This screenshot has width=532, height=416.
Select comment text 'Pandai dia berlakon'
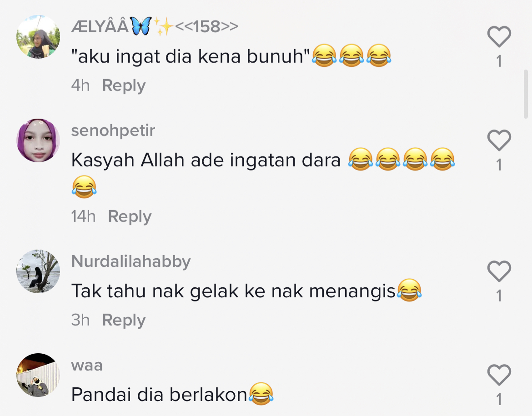coord(159,395)
